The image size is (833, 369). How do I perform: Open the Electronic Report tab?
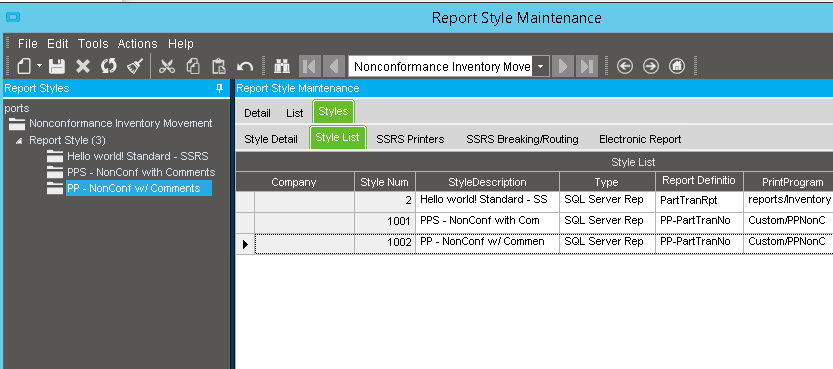click(640, 139)
